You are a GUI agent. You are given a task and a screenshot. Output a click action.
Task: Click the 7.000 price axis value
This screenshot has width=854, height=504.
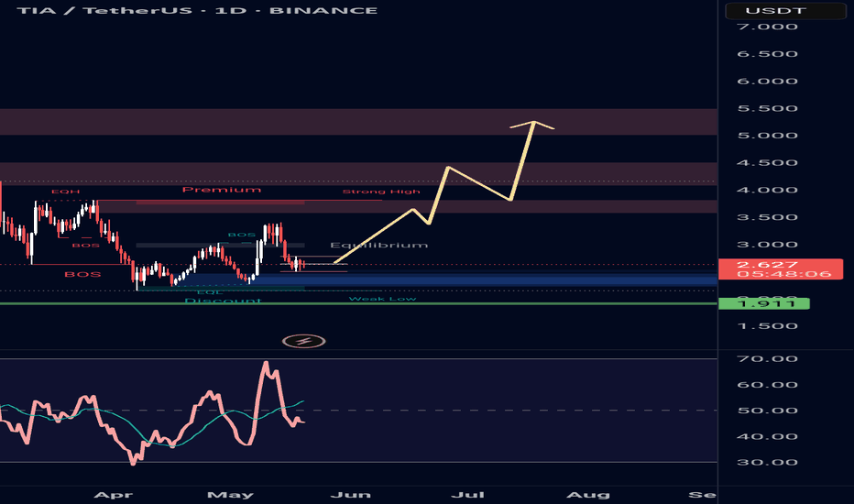click(x=767, y=27)
